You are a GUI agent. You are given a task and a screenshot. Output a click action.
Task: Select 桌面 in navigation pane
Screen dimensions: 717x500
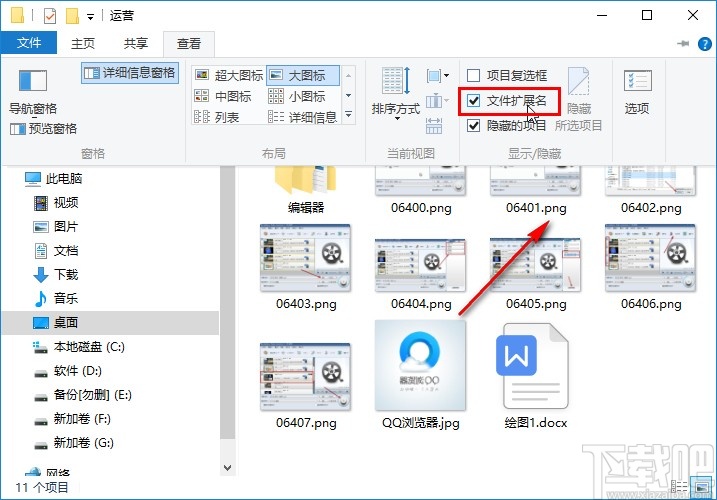(x=110, y=323)
